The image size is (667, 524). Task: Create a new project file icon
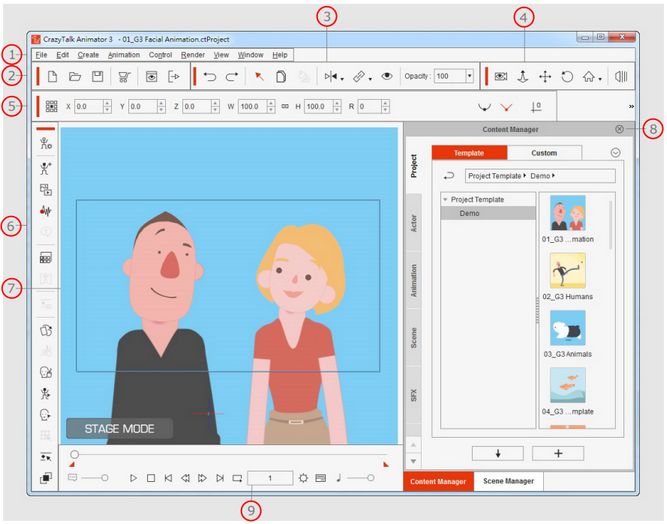pos(52,77)
